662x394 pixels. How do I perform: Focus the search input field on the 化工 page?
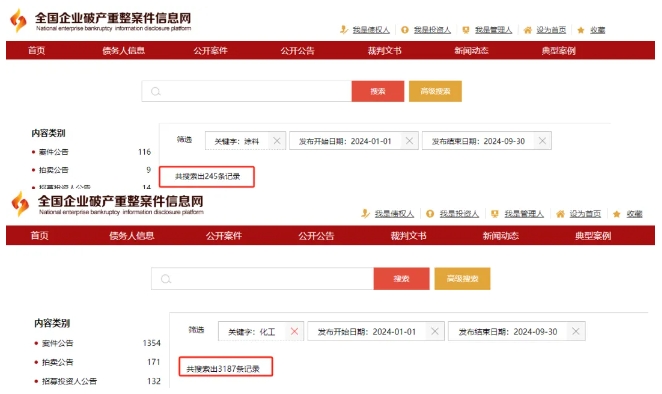coord(263,279)
